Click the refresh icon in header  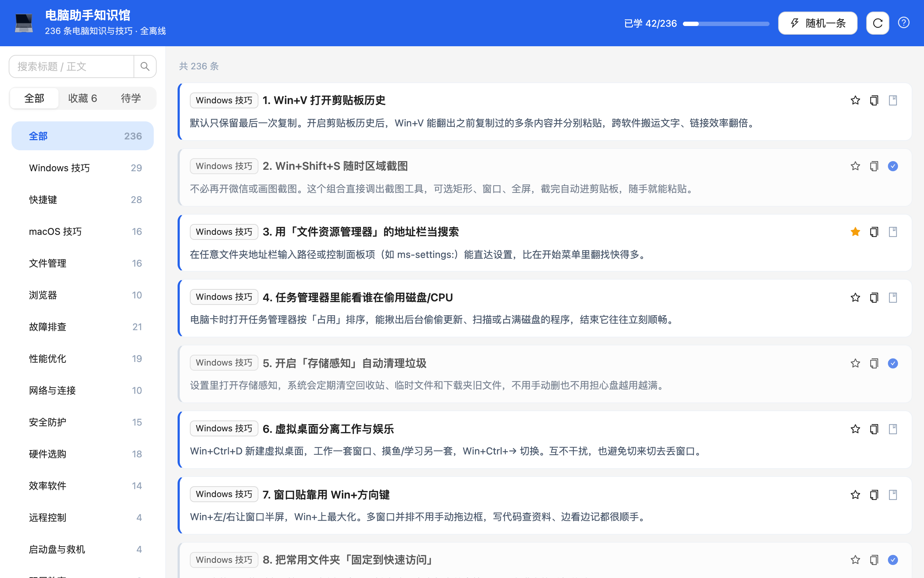[877, 23]
